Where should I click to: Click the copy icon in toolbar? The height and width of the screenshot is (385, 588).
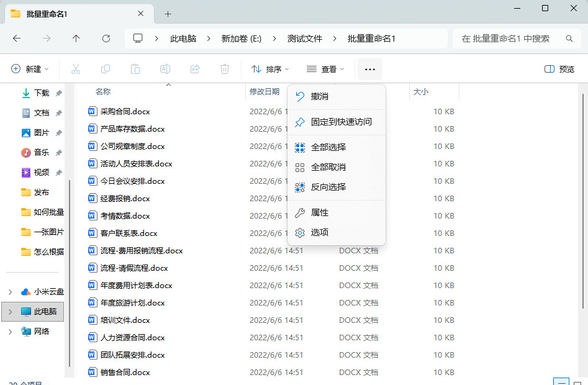coord(106,69)
